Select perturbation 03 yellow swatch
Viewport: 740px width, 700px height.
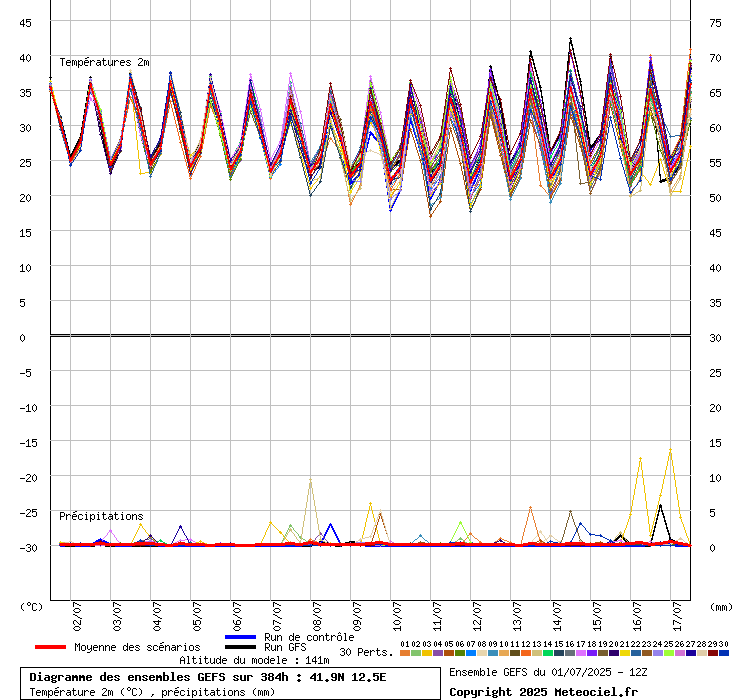coord(427,653)
